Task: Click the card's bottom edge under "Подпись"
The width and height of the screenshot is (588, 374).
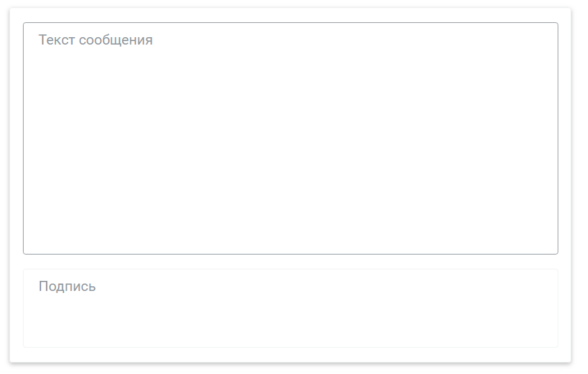Action: (290, 355)
